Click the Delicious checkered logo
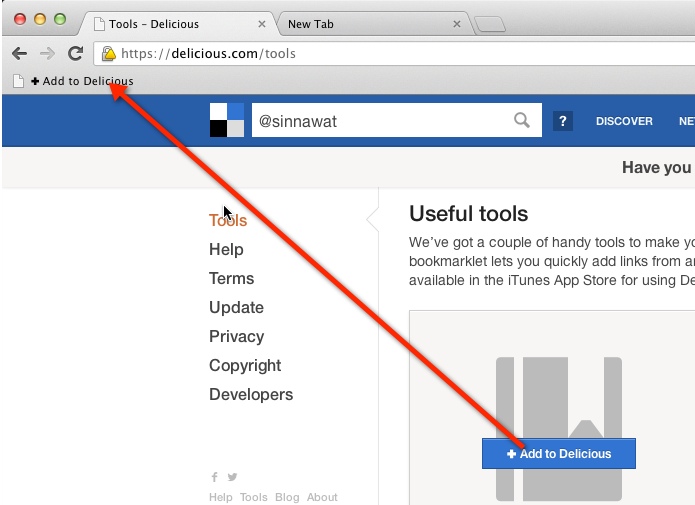 226,120
